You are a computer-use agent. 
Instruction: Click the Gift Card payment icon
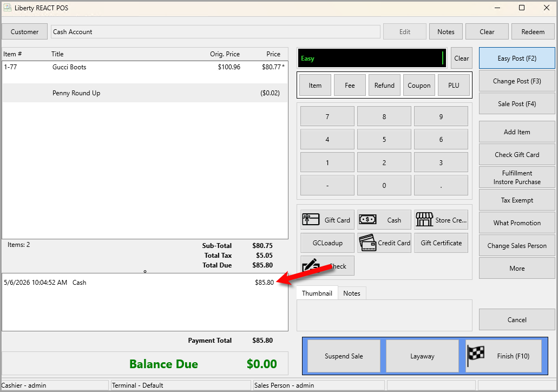click(311, 219)
